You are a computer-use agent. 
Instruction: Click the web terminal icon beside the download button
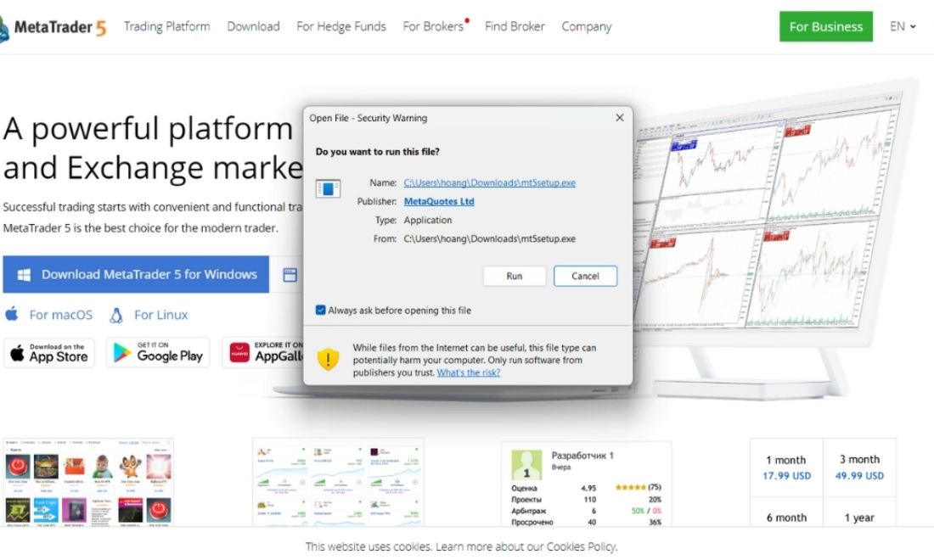[290, 274]
